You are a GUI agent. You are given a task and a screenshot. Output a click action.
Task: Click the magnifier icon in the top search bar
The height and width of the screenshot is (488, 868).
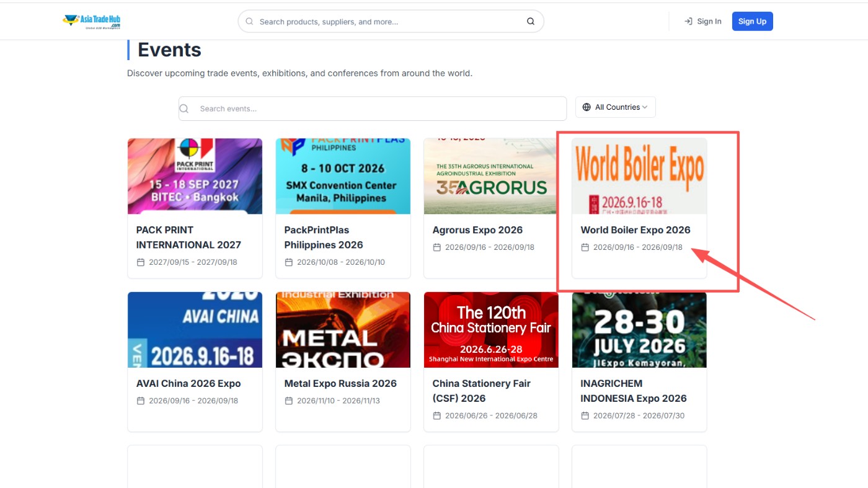[250, 22]
